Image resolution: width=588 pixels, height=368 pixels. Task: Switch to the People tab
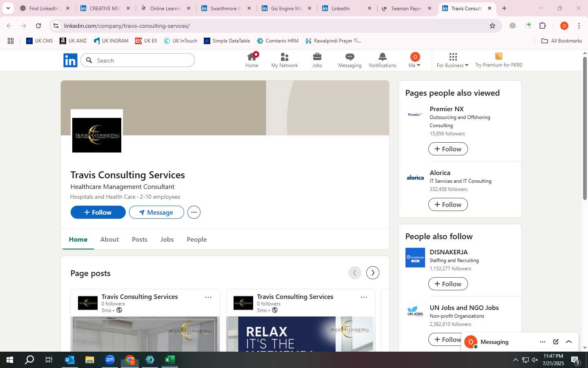197,240
